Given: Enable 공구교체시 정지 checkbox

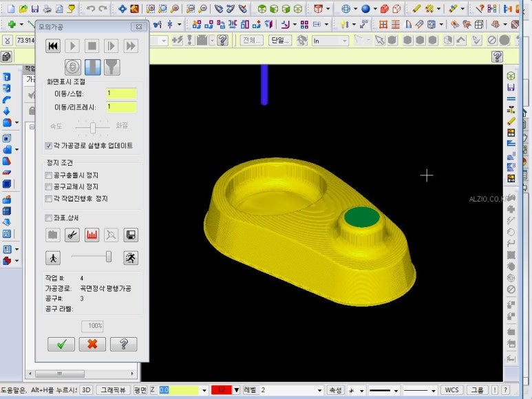Looking at the screenshot, I should point(48,187).
